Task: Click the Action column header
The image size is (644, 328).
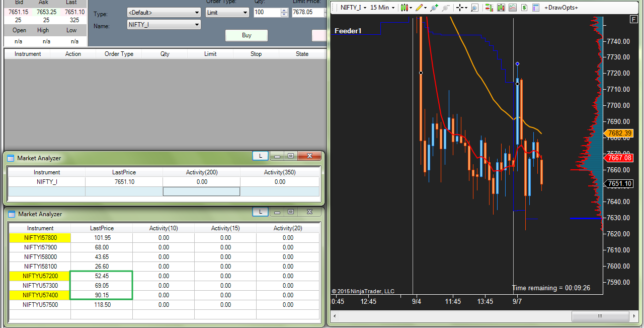Action: pyautogui.click(x=73, y=54)
